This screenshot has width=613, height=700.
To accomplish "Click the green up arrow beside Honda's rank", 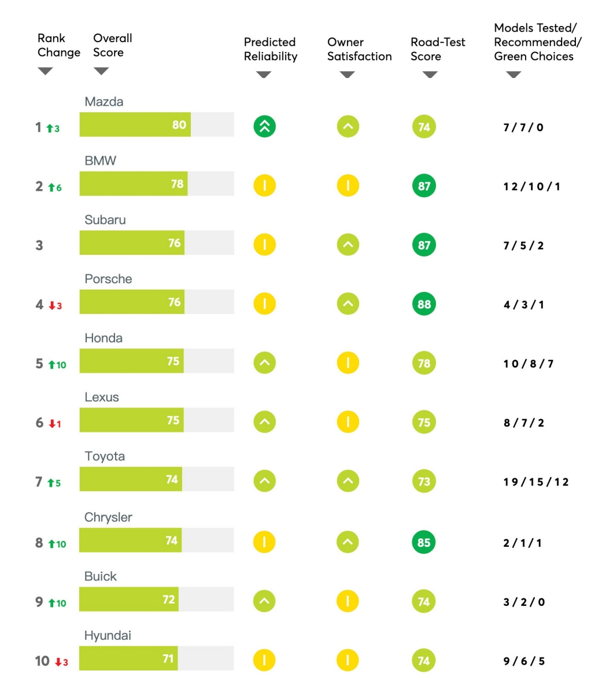I will coord(51,365).
